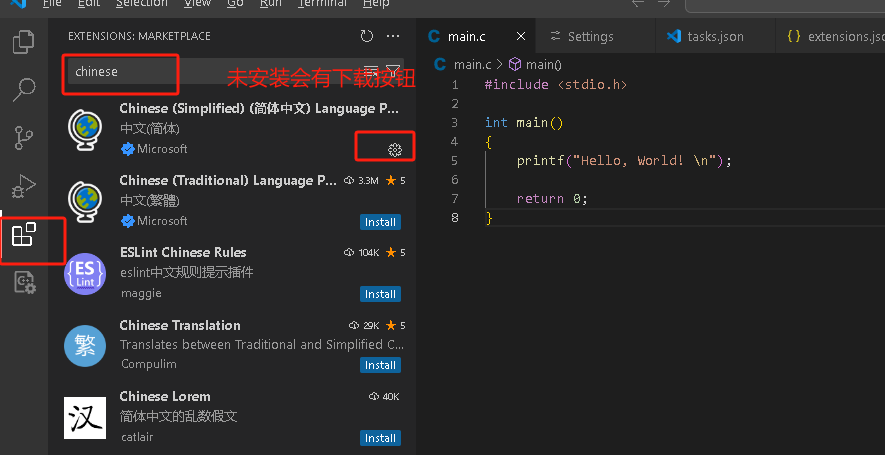Click the printf Hello World code line
The width and height of the screenshot is (885, 455).
pos(624,161)
